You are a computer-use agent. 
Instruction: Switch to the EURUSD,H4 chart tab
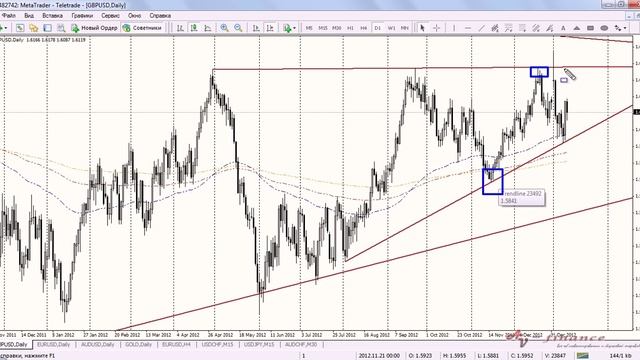click(176, 344)
